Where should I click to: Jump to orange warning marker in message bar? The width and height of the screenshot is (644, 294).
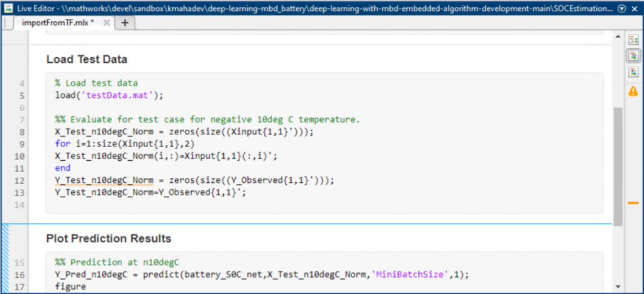pyautogui.click(x=633, y=202)
